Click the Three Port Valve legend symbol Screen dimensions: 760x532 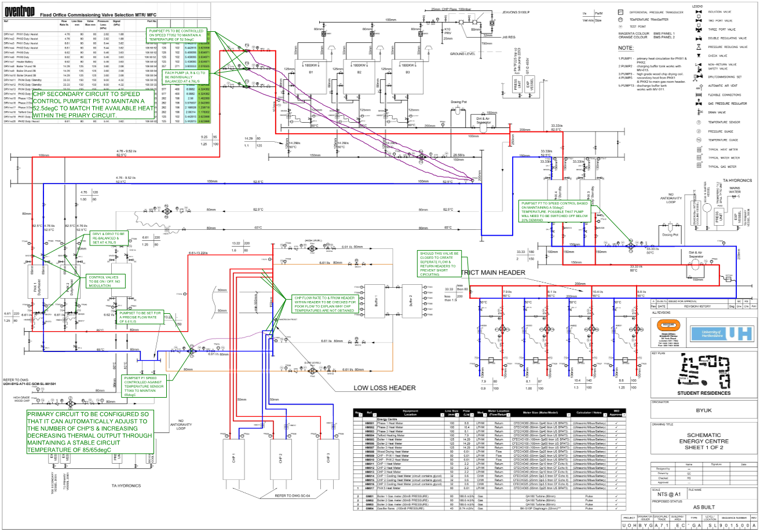click(x=698, y=30)
